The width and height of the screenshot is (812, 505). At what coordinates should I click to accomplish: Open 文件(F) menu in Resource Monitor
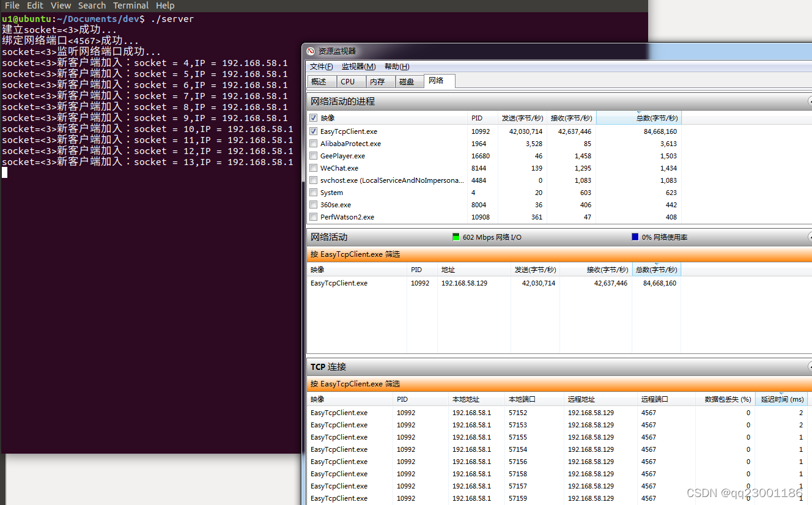click(x=321, y=67)
